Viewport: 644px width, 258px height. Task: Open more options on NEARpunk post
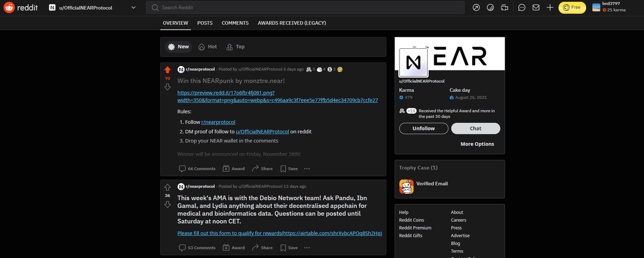pyautogui.click(x=307, y=168)
